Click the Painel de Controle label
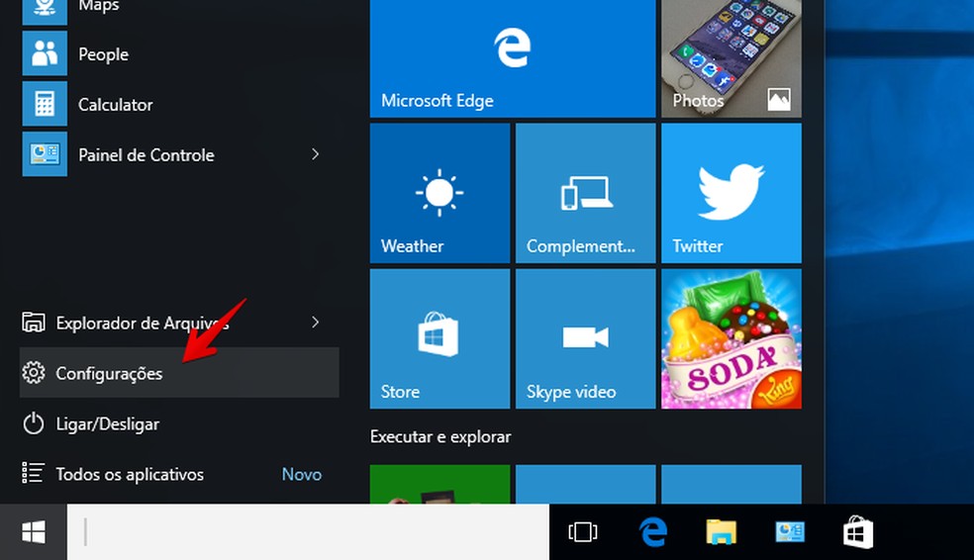974x560 pixels. 146,155
